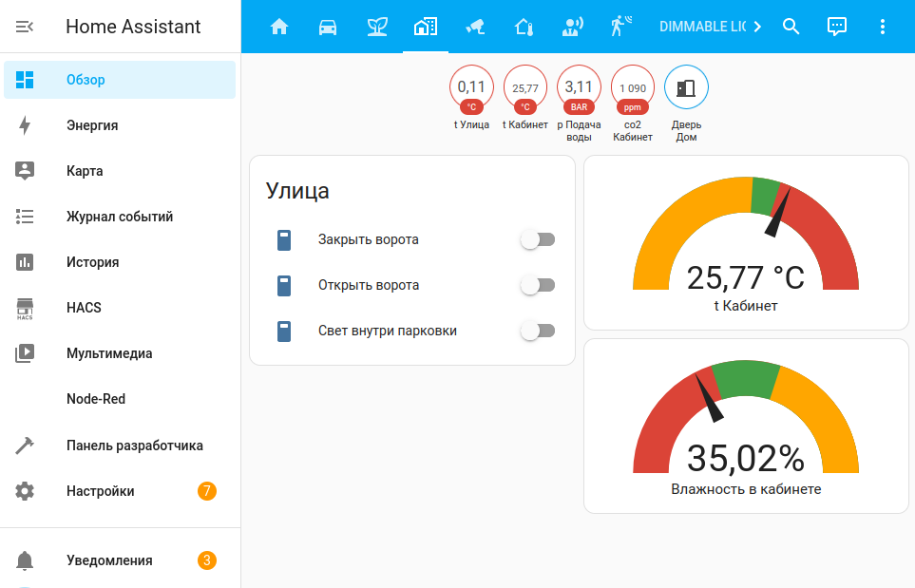Toggle the Открыть ворота switch

tap(537, 285)
